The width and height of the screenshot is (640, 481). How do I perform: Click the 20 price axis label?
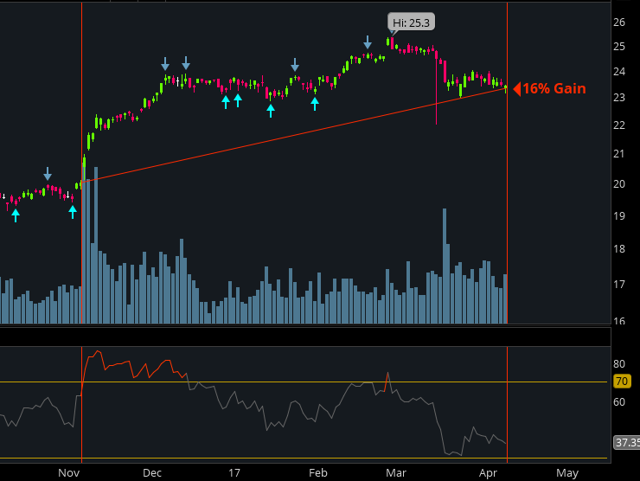click(x=619, y=184)
